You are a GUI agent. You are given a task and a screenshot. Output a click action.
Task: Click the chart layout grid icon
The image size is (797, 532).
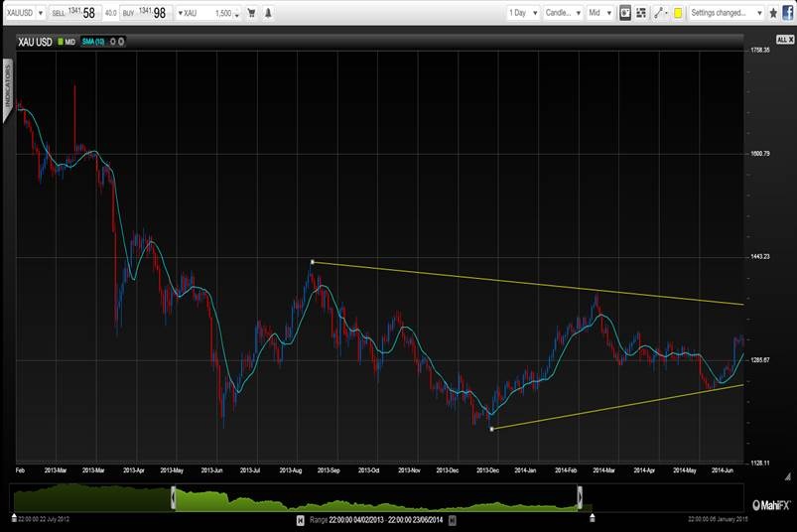click(641, 14)
